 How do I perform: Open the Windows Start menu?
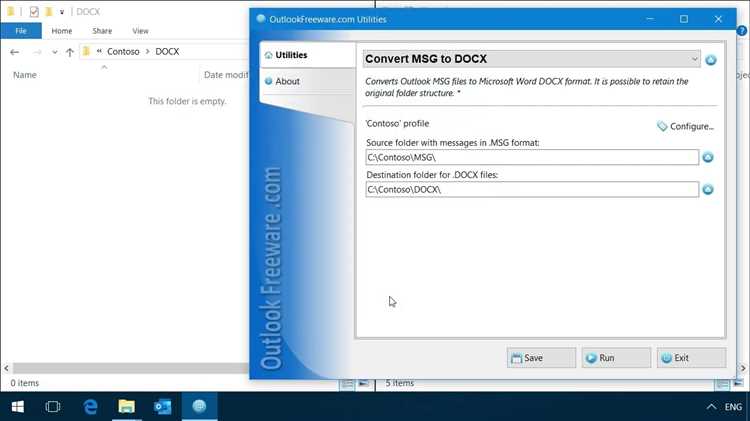point(18,407)
